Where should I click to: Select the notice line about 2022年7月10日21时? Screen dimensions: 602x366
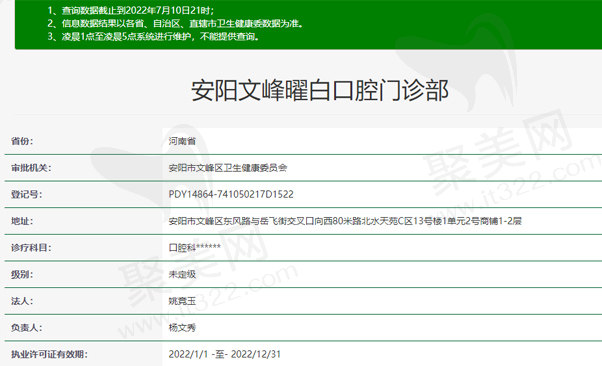(131, 10)
